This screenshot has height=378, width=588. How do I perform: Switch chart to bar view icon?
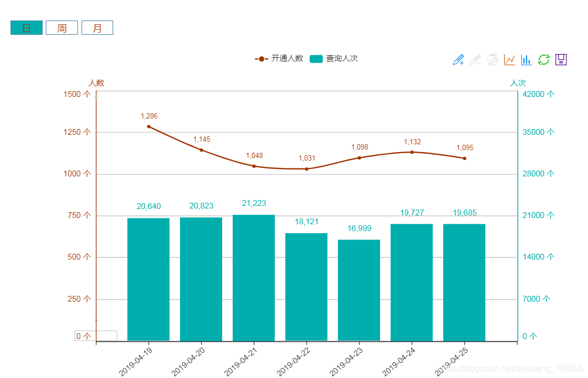[x=526, y=59]
